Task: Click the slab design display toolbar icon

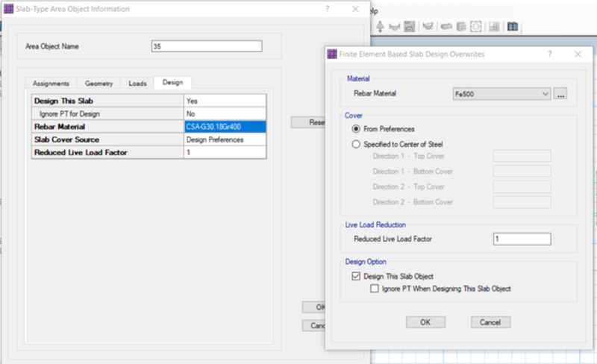Action: [x=446, y=26]
